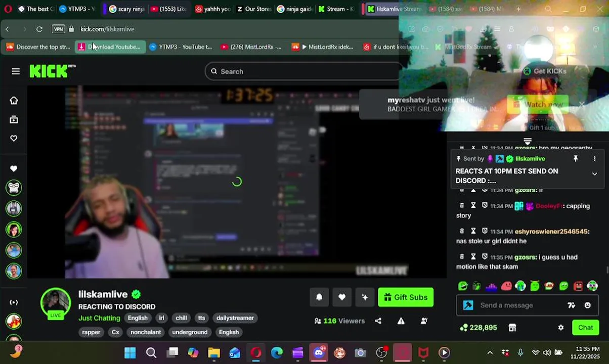609x364 pixels.
Task: Switch to the YTMP3 browser tab
Action: (77, 9)
